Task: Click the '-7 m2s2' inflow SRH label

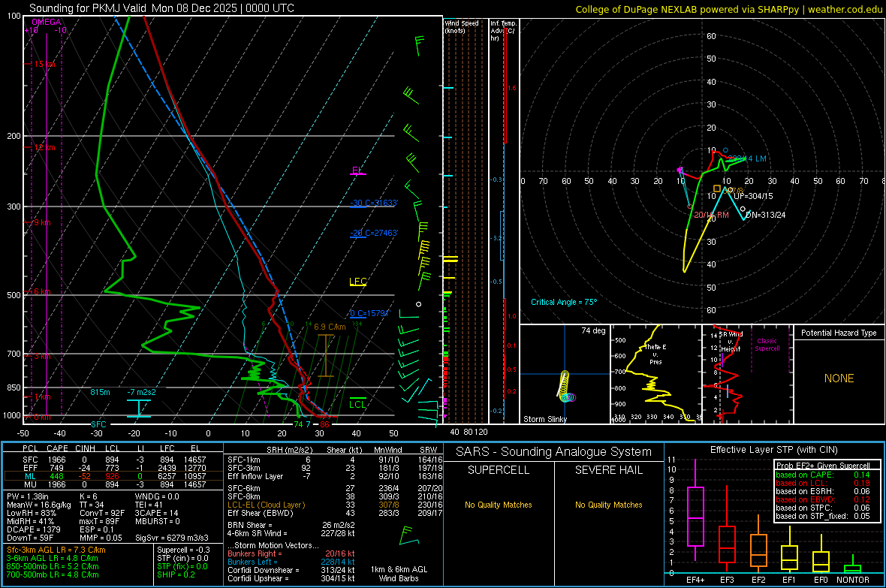Action: [142, 392]
